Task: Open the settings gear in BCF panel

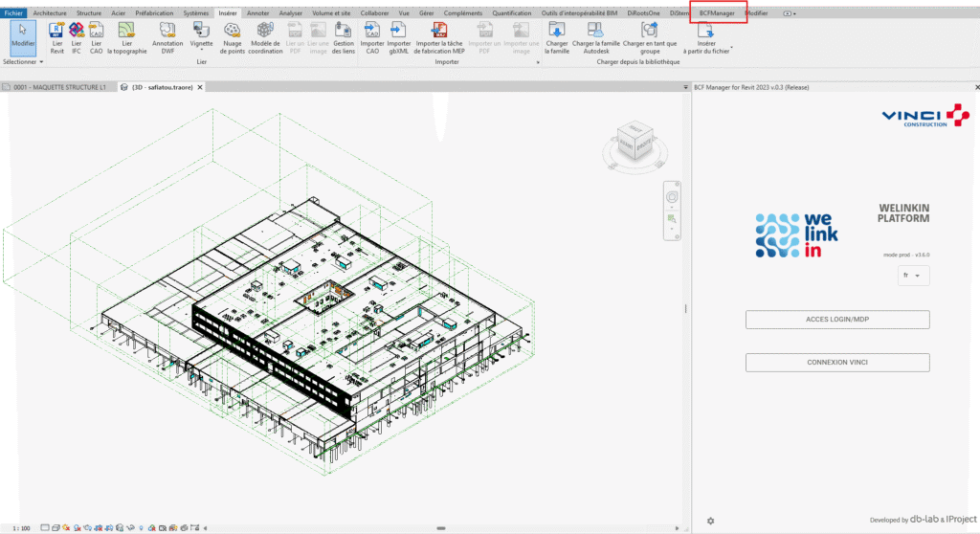Action: coord(710,521)
